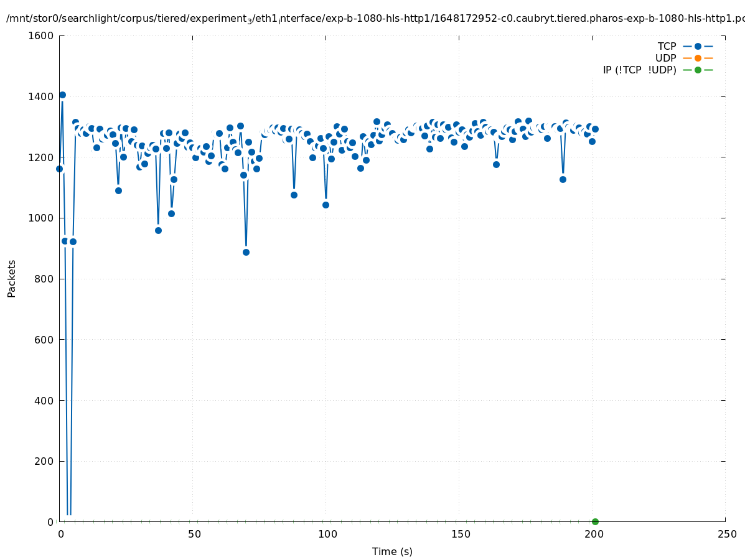The width and height of the screenshot is (745, 560).
Task: Click the 250 x-axis tick label
Action: pos(726,534)
